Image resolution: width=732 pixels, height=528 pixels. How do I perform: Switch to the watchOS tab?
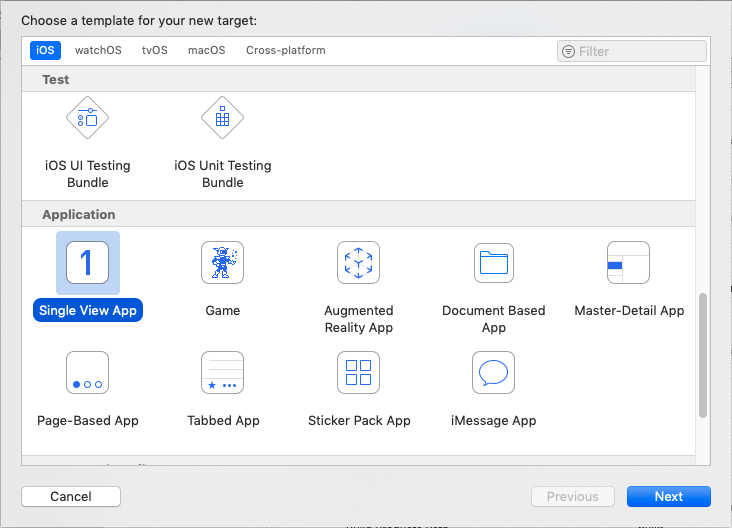point(97,51)
